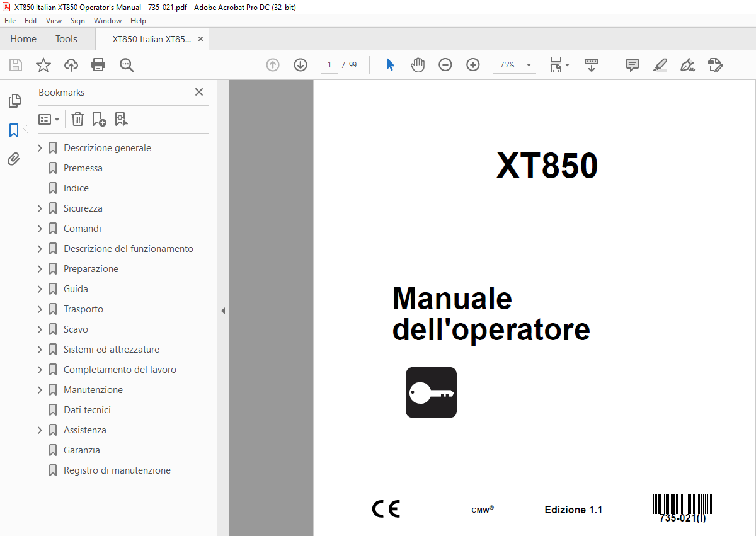
Task: Jump to the Indice bookmark
Action: (76, 188)
